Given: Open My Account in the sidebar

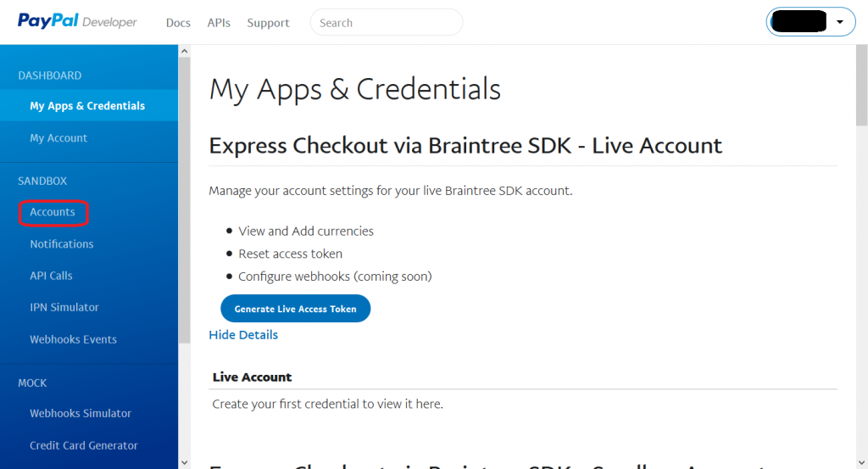Looking at the screenshot, I should point(58,138).
